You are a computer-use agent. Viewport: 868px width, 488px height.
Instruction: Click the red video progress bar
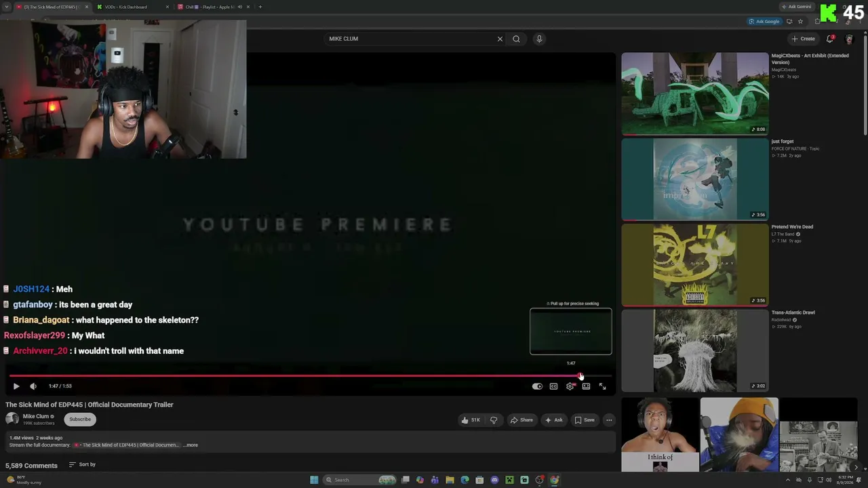coord(311,375)
